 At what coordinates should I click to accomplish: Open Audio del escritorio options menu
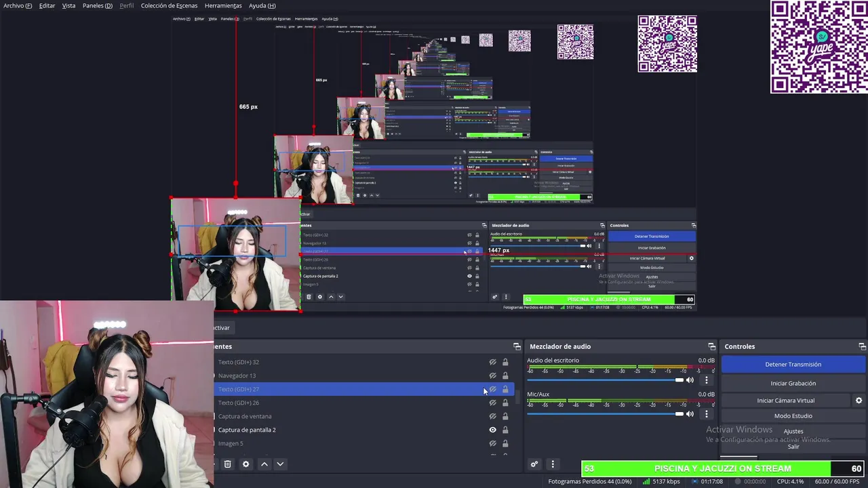(706, 380)
